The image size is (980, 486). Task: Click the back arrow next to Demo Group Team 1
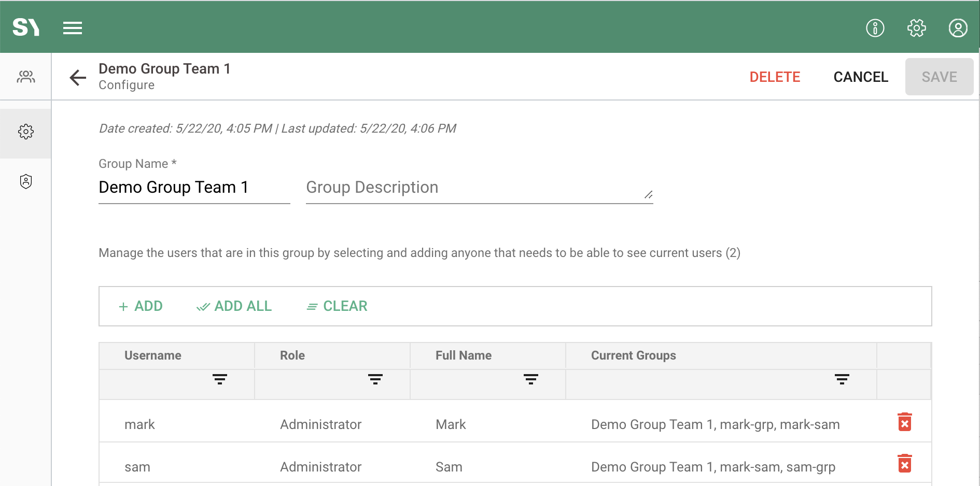(x=77, y=77)
